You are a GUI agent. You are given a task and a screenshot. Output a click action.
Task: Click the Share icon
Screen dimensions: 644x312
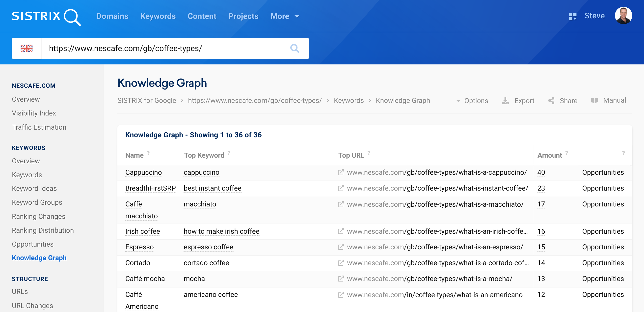551,101
